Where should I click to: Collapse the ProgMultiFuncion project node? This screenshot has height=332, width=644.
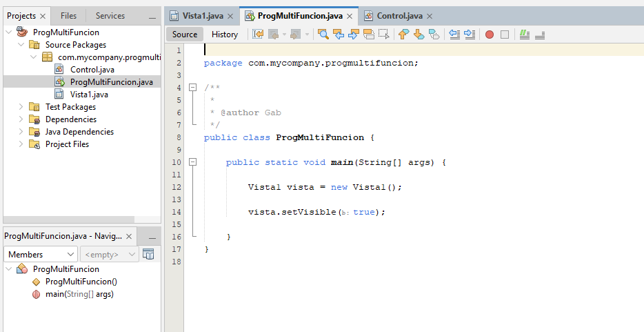(9, 32)
